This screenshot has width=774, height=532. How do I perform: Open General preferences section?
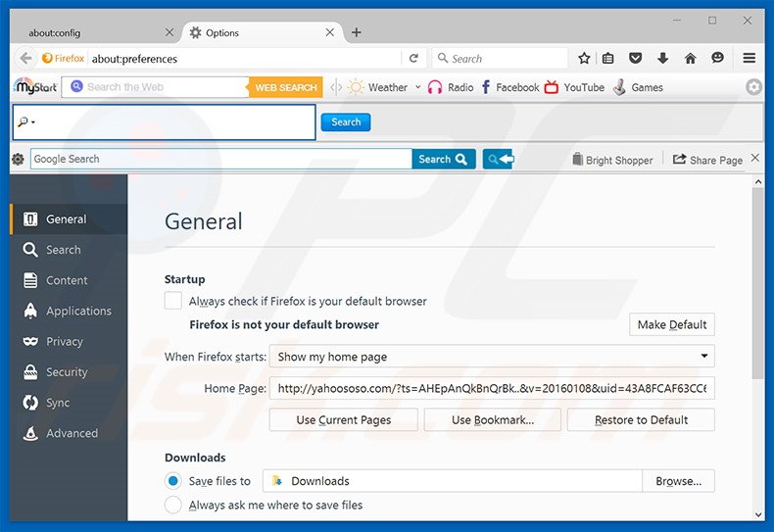click(x=69, y=219)
